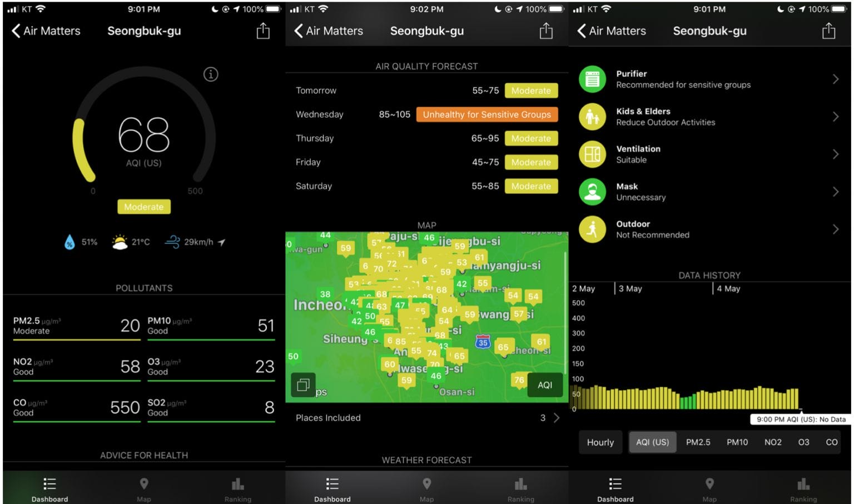Open the share sheet from Seongbuk-gu dashboard
The width and height of the screenshot is (854, 504).
262,31
